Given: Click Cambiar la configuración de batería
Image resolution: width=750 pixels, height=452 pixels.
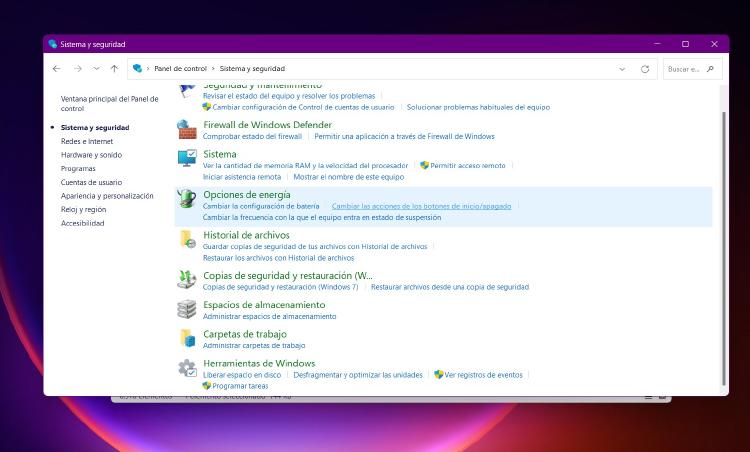Looking at the screenshot, I should point(261,206).
